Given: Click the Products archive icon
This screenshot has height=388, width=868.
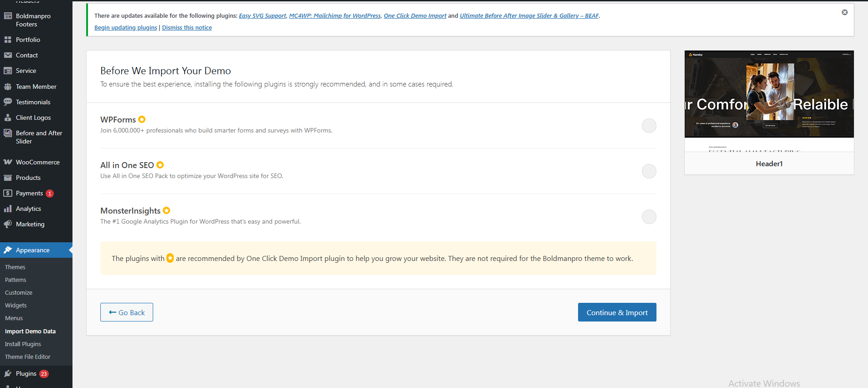Looking at the screenshot, I should click(8, 178).
